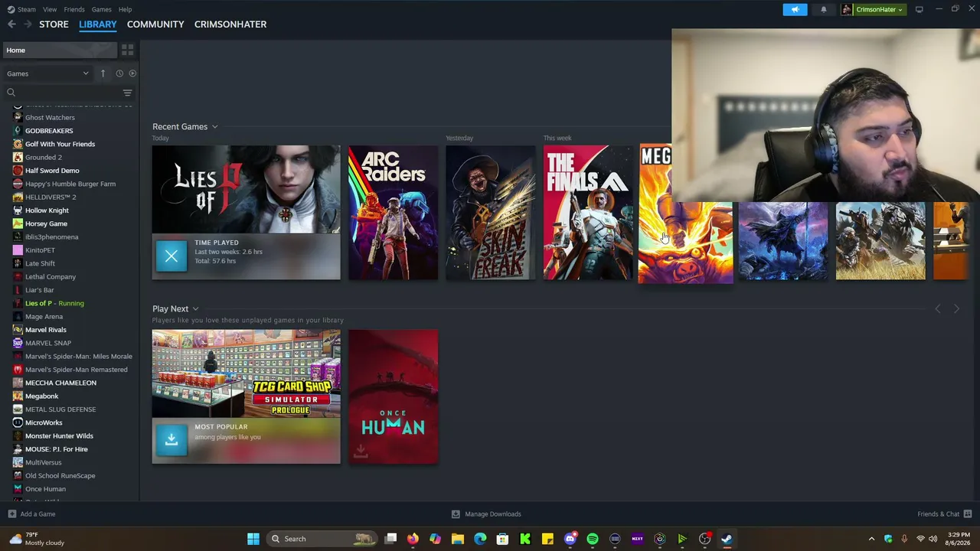Screen dimensions: 980x551
Task: Open the Help menu
Action: (x=125, y=9)
